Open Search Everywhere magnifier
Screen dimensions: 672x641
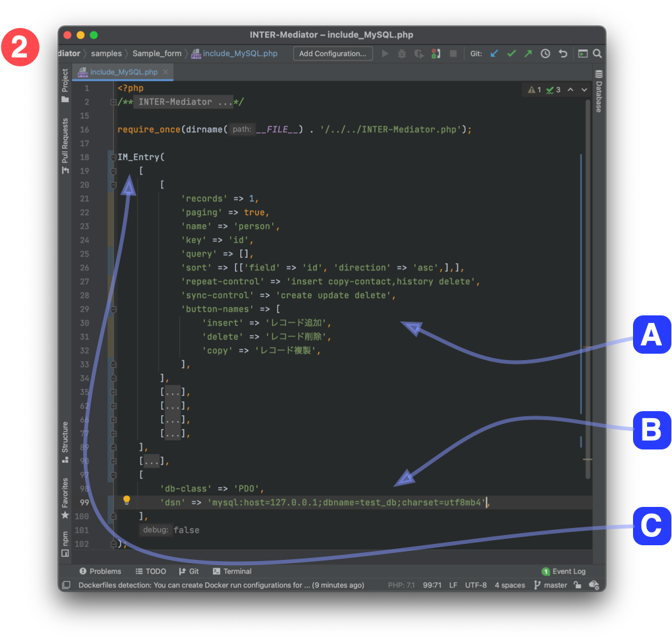[x=597, y=54]
